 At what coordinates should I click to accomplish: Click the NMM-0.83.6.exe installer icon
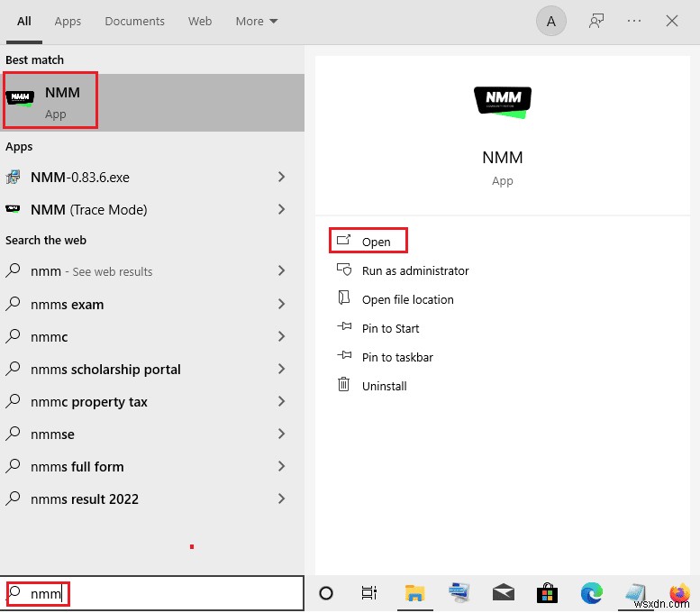[x=13, y=178]
